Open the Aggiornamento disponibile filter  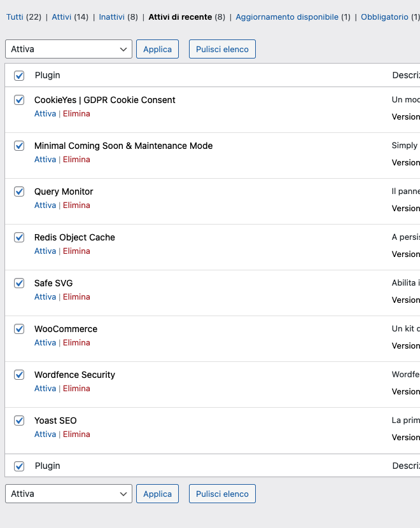(x=287, y=17)
